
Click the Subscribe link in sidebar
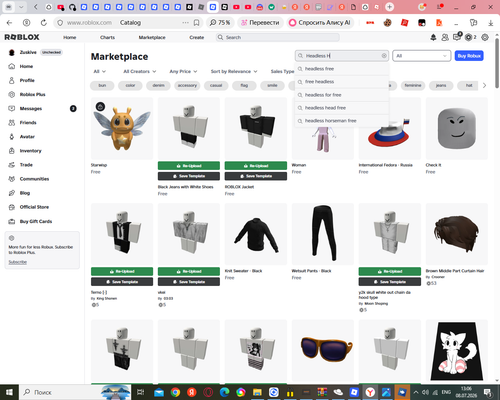(17, 262)
